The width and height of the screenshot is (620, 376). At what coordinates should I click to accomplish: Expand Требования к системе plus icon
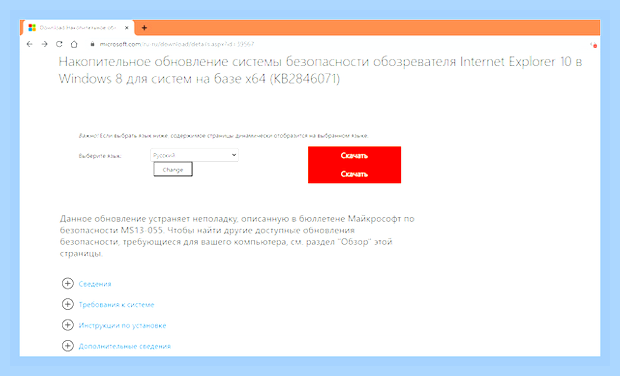(68, 304)
